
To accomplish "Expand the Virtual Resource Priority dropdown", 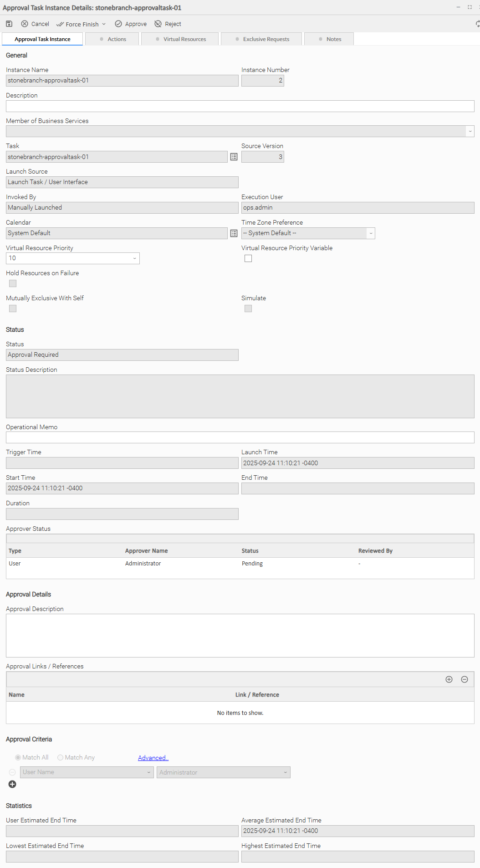I will pyautogui.click(x=134, y=258).
